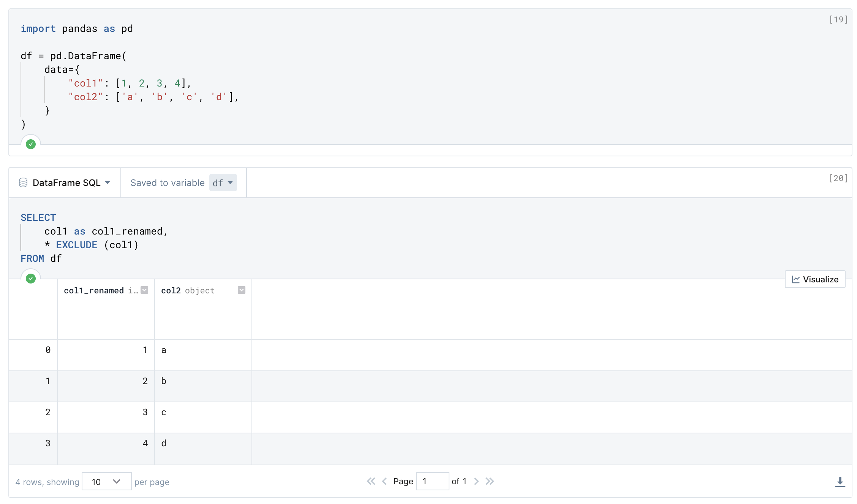Select table row with index 2
Screen dimensions: 857x504
pyautogui.click(x=48, y=412)
